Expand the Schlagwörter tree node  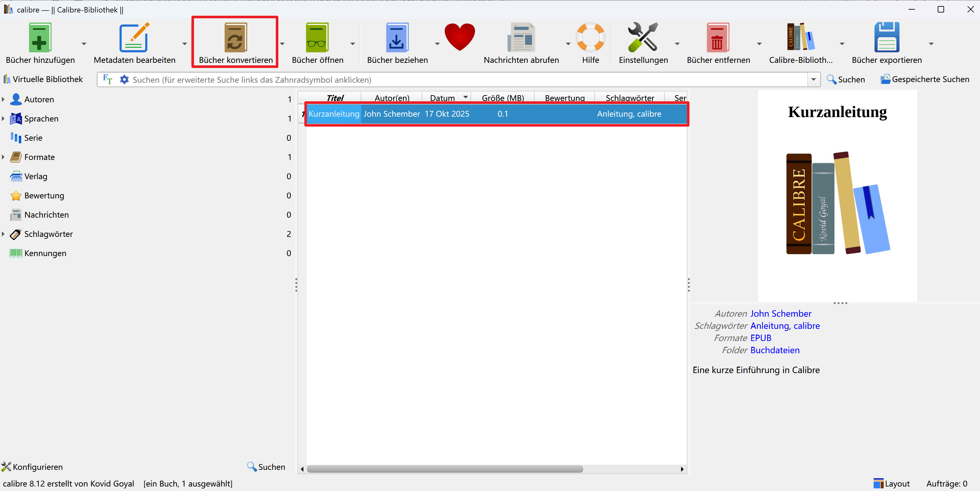click(x=3, y=234)
